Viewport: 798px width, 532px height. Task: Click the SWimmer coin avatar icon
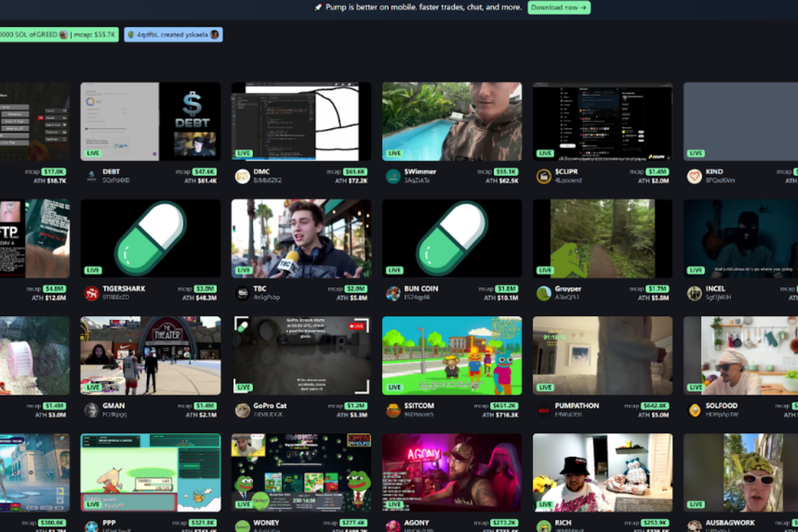(393, 176)
